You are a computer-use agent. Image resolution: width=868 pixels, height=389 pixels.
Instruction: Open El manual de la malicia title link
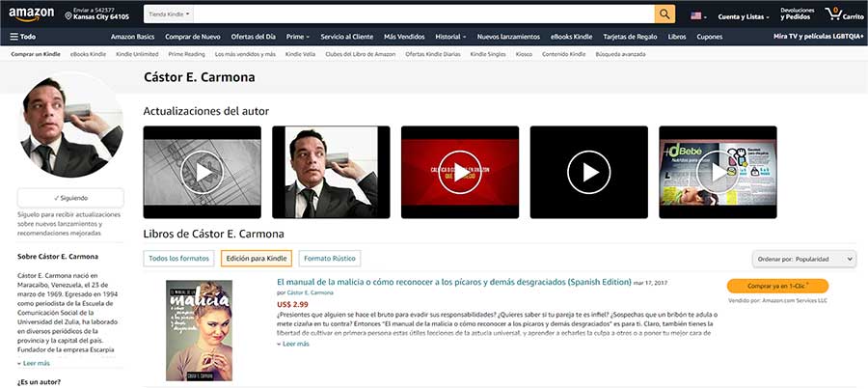pyautogui.click(x=454, y=282)
